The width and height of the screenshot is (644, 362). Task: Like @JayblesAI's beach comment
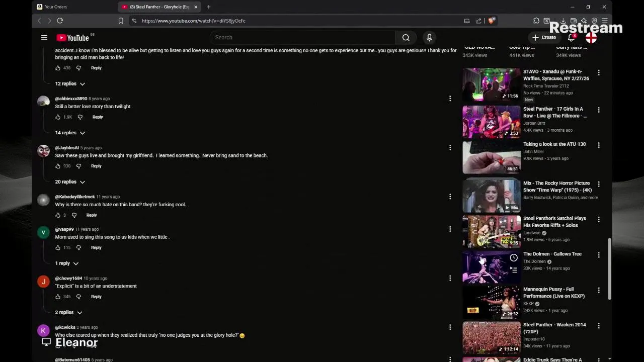58,166
